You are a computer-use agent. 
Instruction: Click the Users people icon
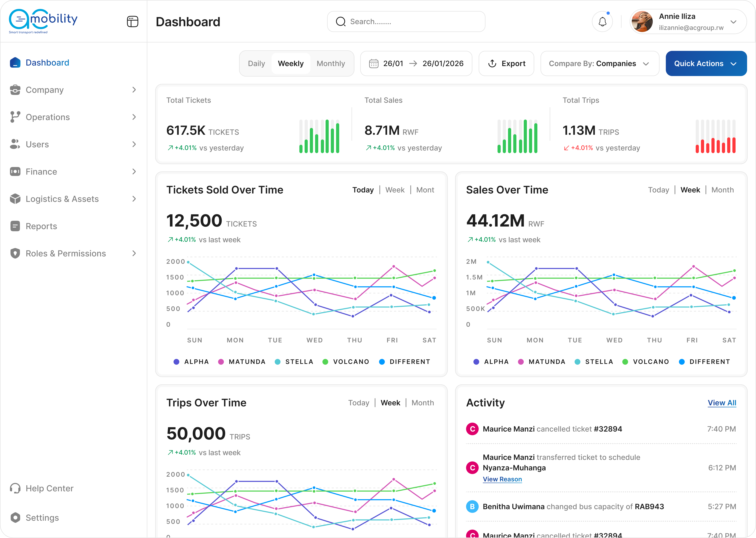[x=15, y=144]
